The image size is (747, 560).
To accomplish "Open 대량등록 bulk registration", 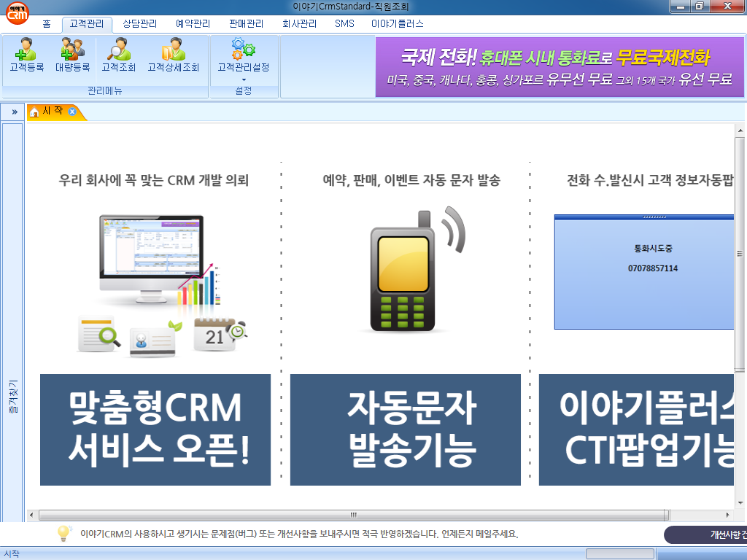I will coord(72,55).
